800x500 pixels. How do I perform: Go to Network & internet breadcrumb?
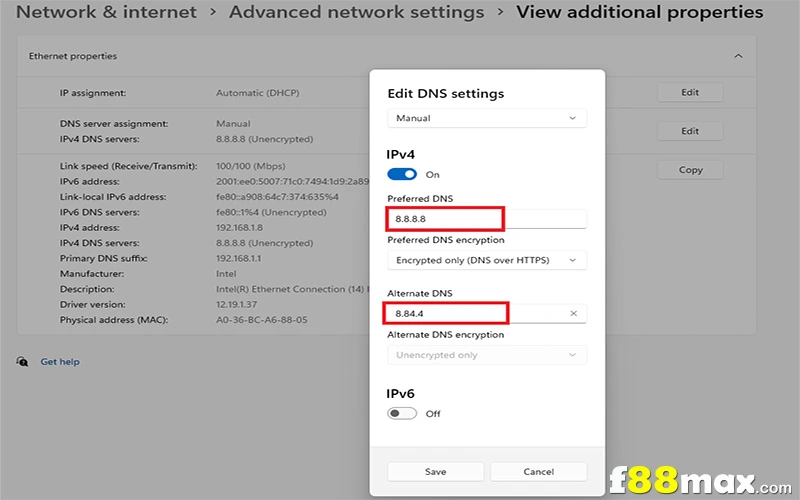(106, 12)
